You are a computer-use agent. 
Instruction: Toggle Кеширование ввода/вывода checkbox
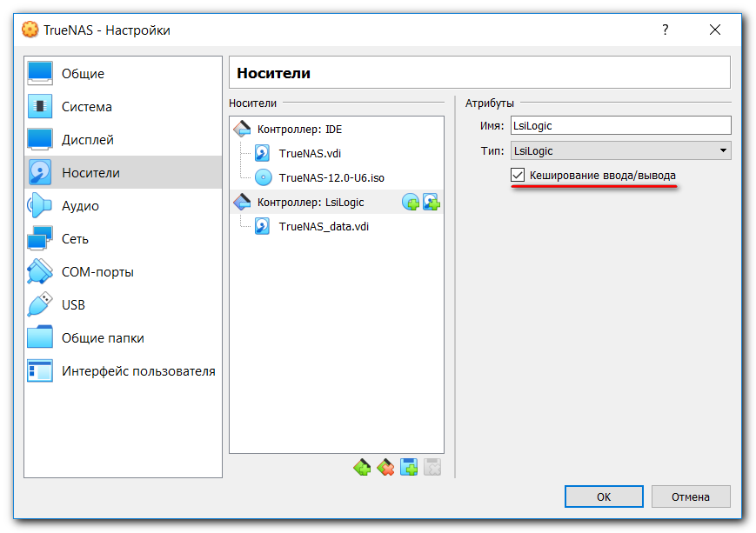pos(518,175)
